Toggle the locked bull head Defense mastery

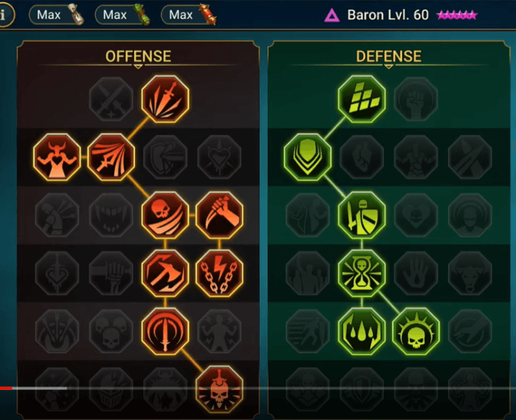tap(470, 274)
